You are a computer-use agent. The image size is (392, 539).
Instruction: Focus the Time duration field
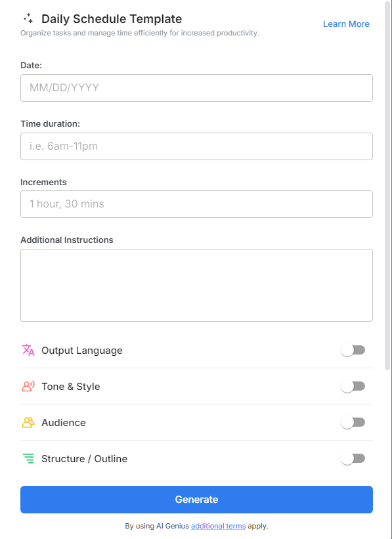tap(196, 146)
